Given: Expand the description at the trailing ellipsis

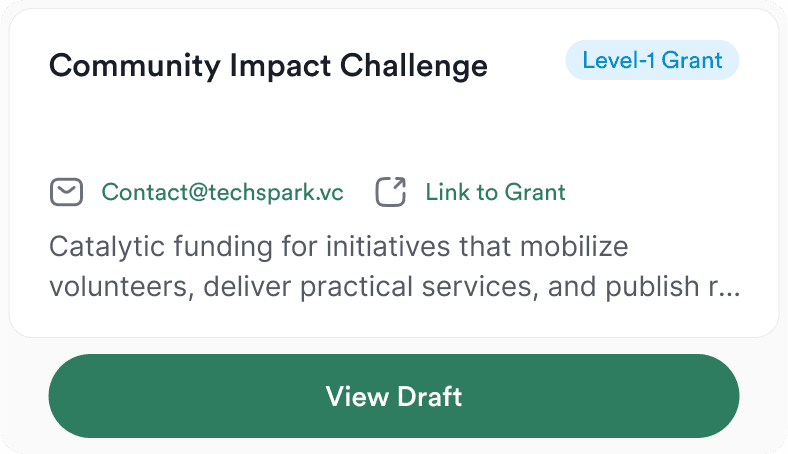Looking at the screenshot, I should [730, 288].
